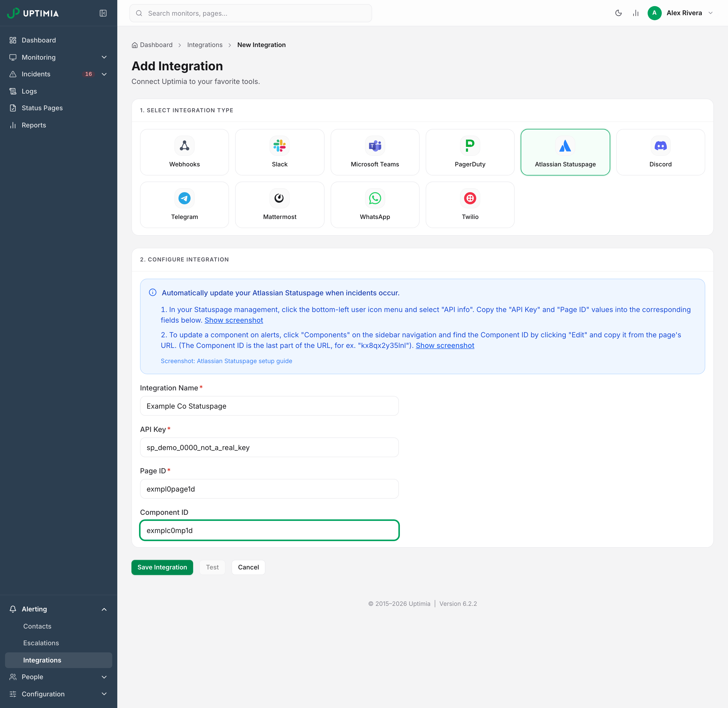728x708 pixels.
Task: Choose the Discord integration card
Action: click(660, 152)
